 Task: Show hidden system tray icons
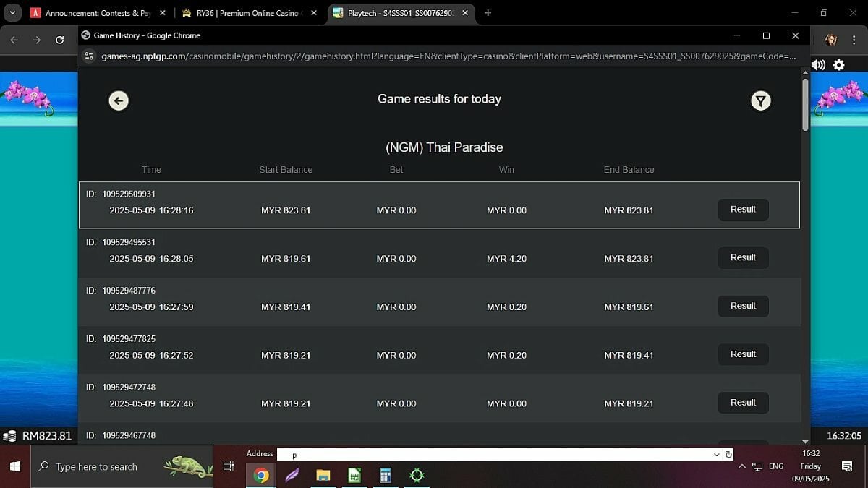(x=741, y=466)
